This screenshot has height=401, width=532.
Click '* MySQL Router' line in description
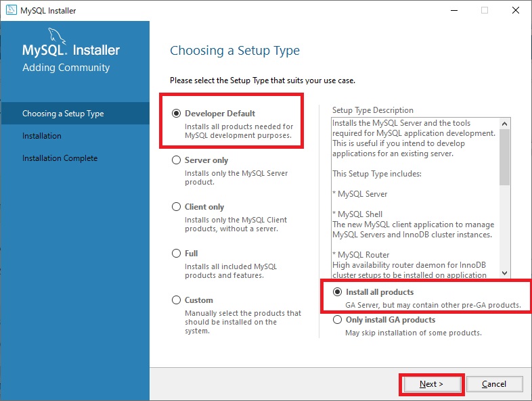point(361,255)
